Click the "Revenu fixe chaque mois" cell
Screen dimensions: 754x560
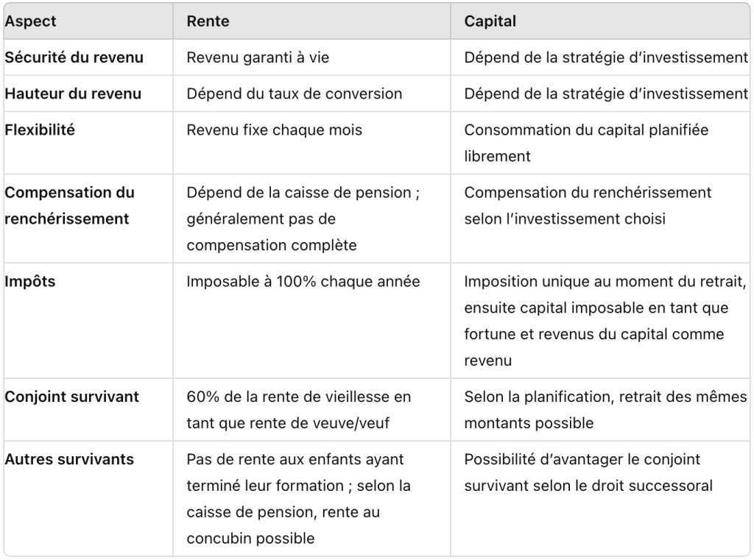274,130
